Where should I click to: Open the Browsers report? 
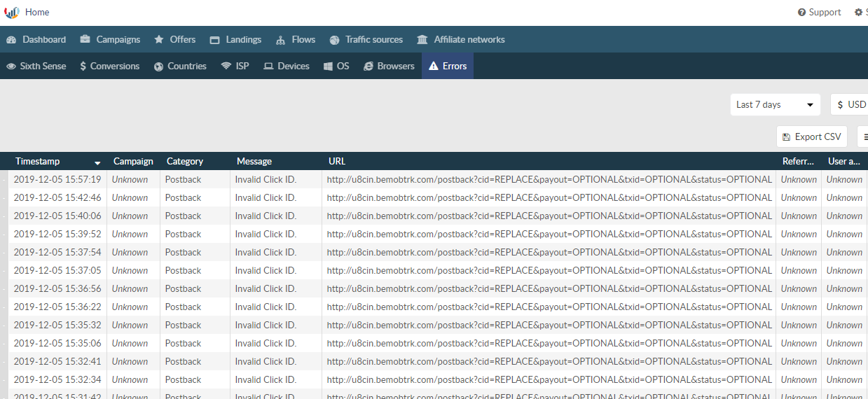[390, 66]
